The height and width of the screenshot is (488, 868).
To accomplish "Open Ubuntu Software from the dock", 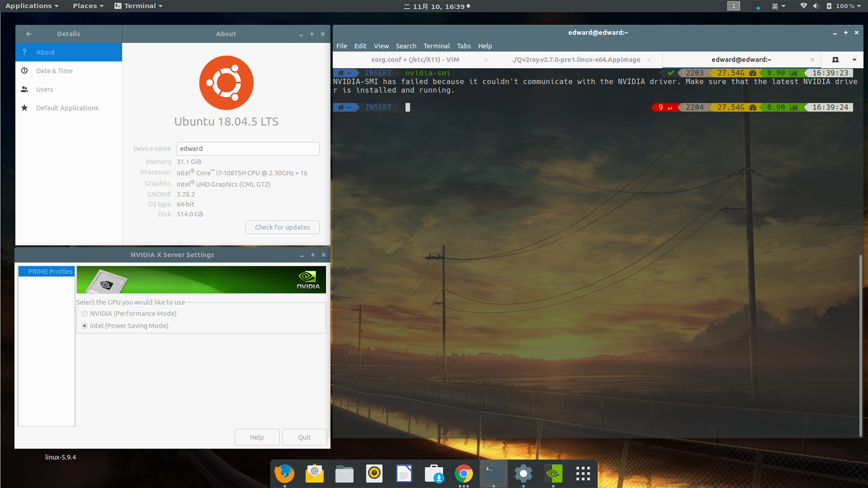I will tap(434, 474).
